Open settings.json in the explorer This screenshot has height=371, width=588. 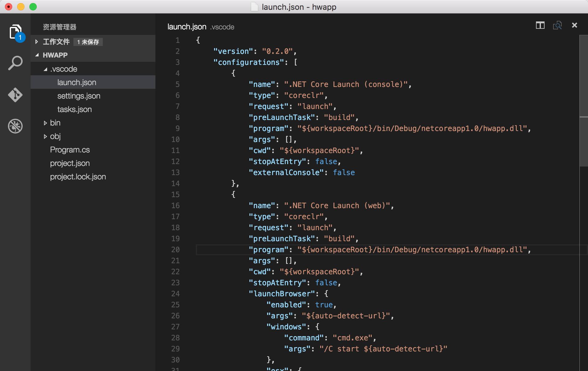click(x=93, y=96)
